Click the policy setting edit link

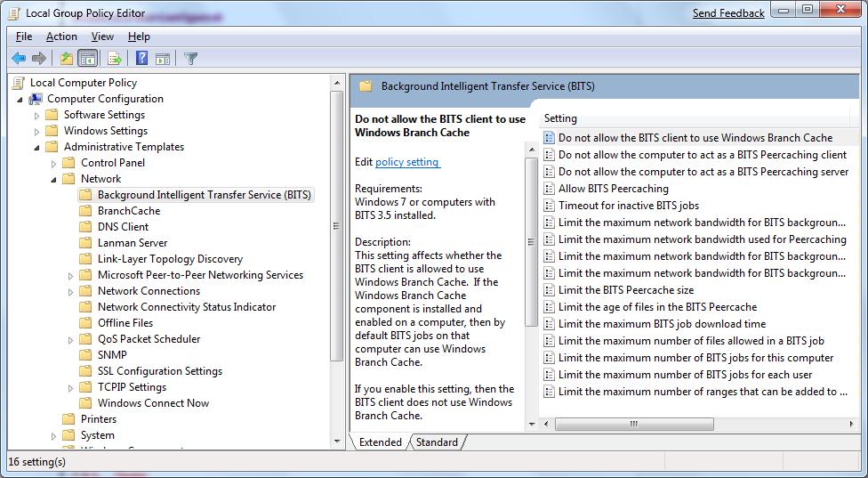click(x=407, y=162)
